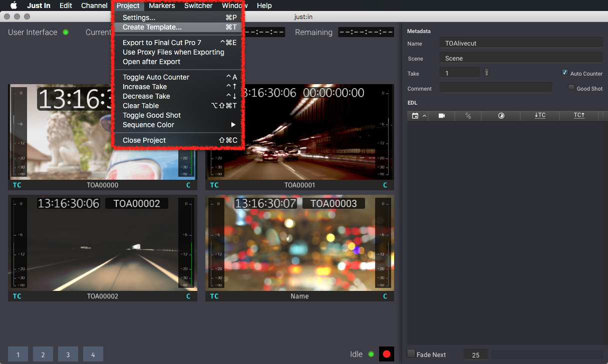
Task: Click the Scene input field
Action: click(521, 58)
